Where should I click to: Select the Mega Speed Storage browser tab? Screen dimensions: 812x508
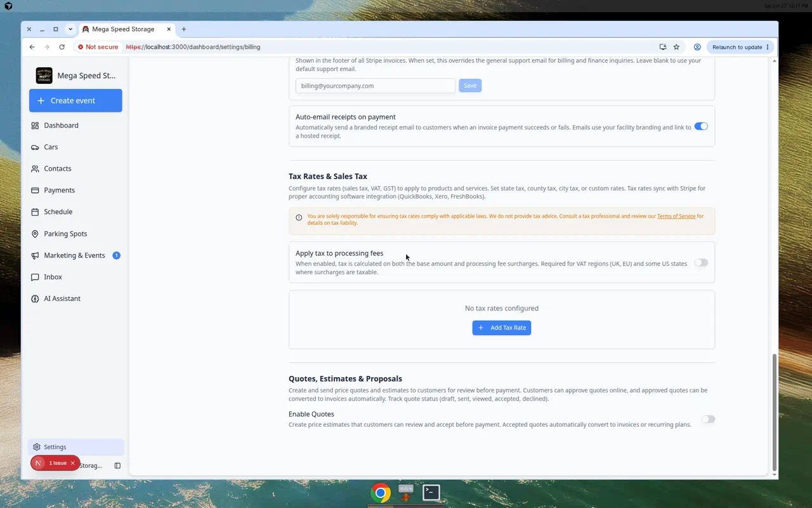point(126,29)
